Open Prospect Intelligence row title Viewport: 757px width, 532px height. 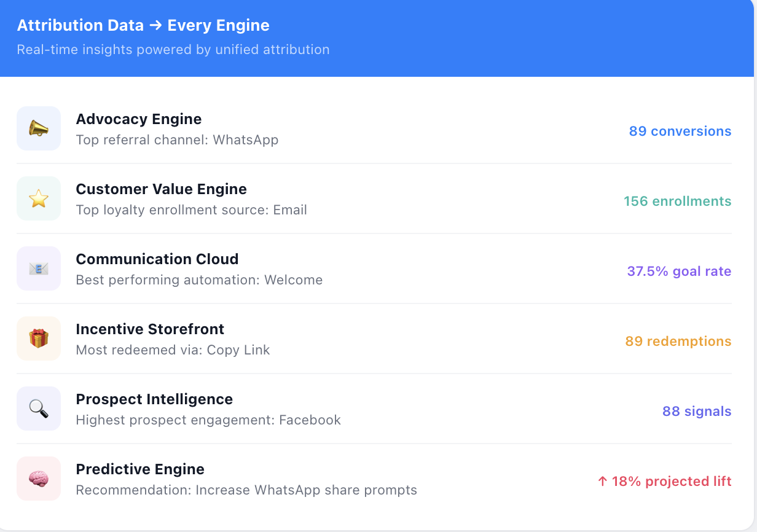(154, 399)
